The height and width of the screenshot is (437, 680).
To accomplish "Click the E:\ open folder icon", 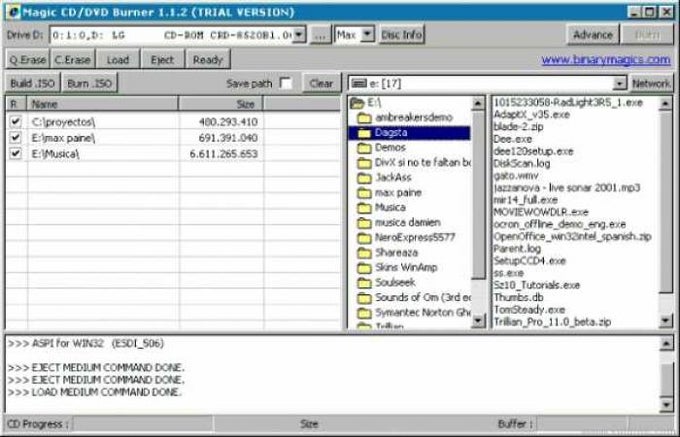I will 357,103.
